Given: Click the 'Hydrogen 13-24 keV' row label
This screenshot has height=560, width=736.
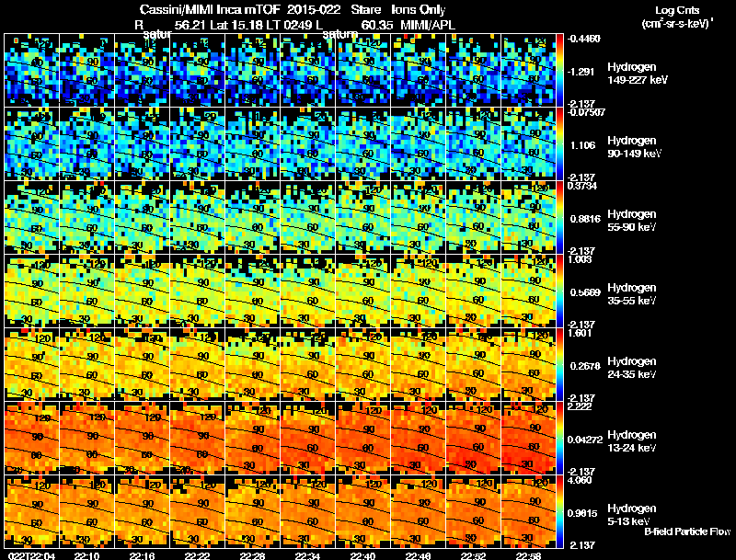Looking at the screenshot, I should (632, 441).
